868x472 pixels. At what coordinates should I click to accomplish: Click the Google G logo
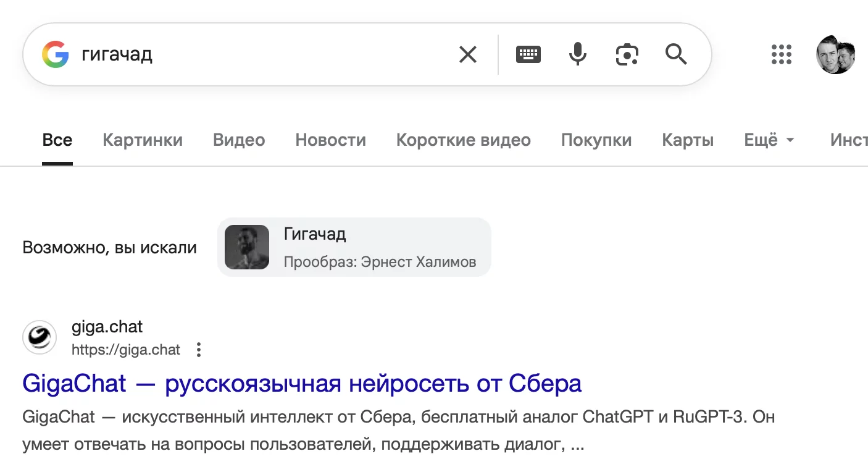(x=55, y=55)
